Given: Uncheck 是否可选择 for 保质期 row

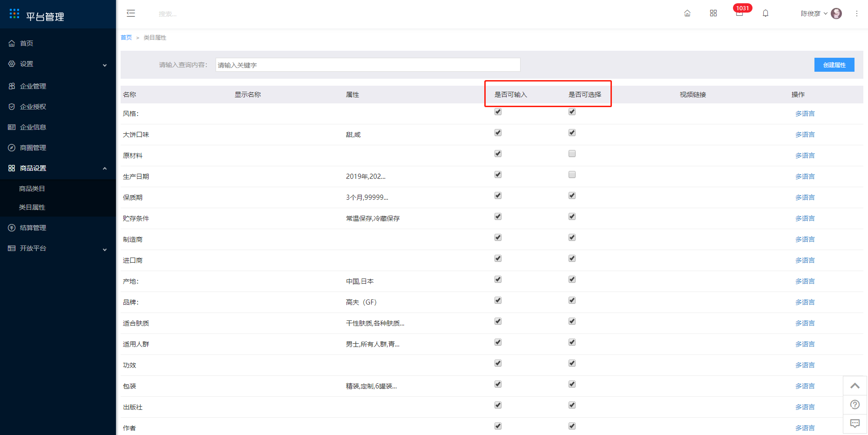Looking at the screenshot, I should coord(572,196).
